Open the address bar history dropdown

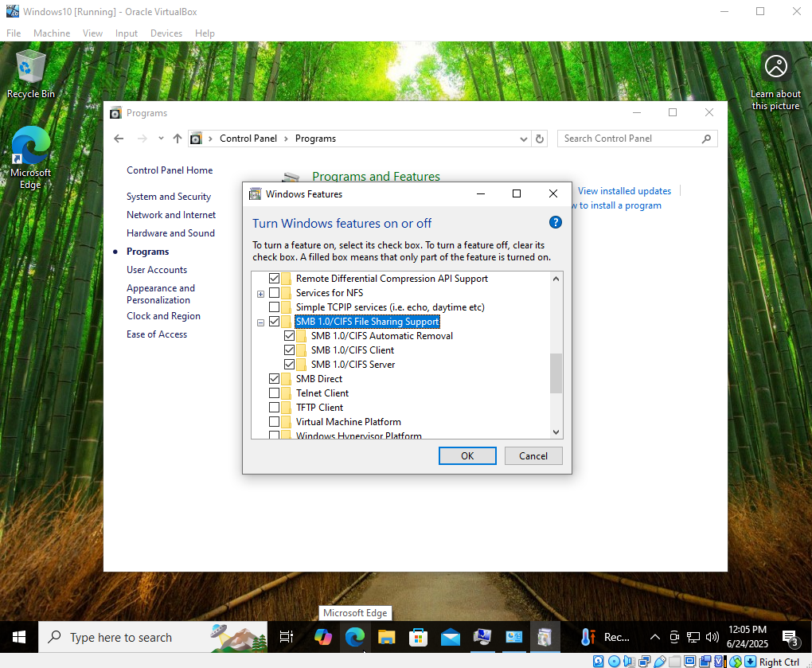click(x=524, y=139)
